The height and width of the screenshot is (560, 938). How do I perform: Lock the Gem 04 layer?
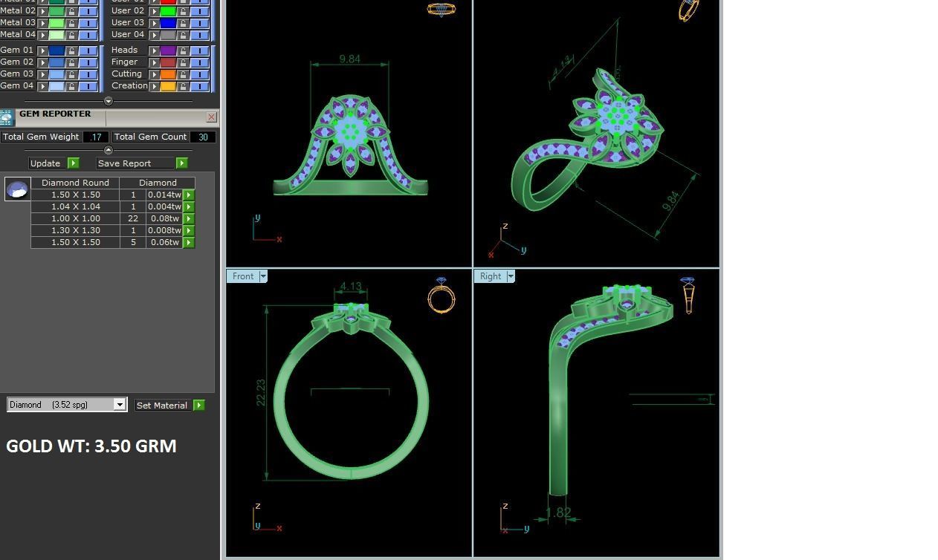click(x=71, y=86)
